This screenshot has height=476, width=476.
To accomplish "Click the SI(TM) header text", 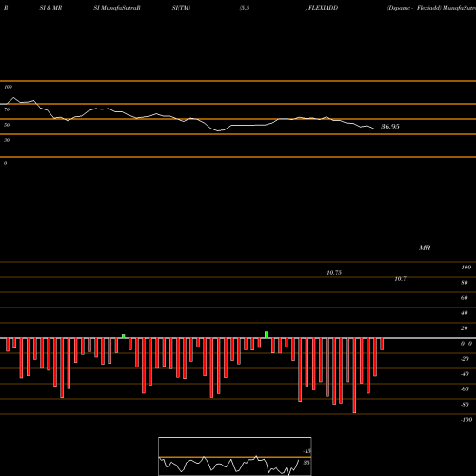I will 181,8.
